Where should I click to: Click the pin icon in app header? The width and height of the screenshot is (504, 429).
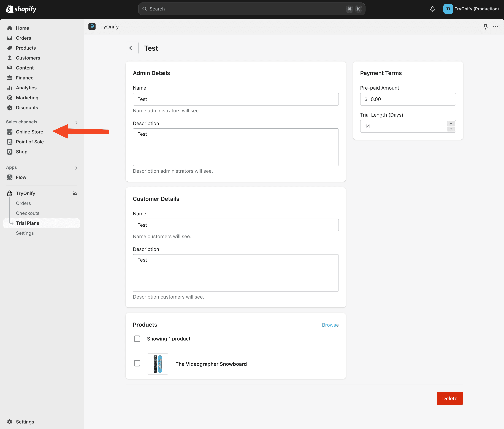click(x=485, y=27)
